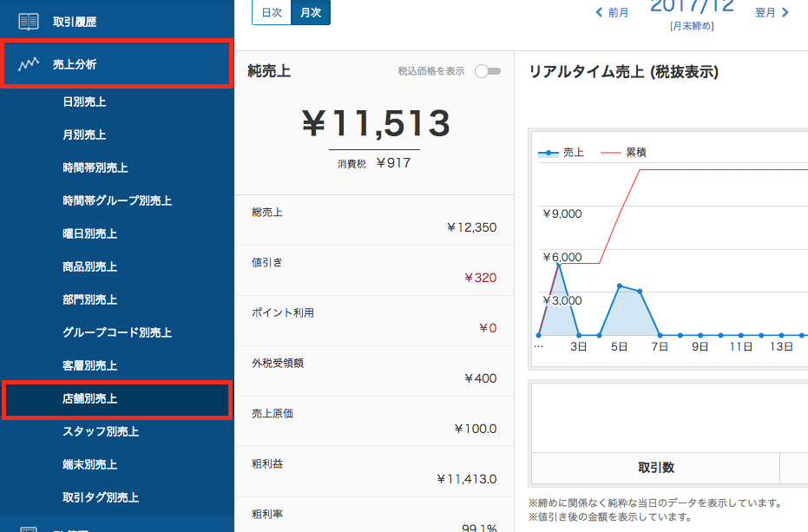Viewport: 808px width, 532px height.
Task: Open 商品別売上 report
Action: click(89, 267)
